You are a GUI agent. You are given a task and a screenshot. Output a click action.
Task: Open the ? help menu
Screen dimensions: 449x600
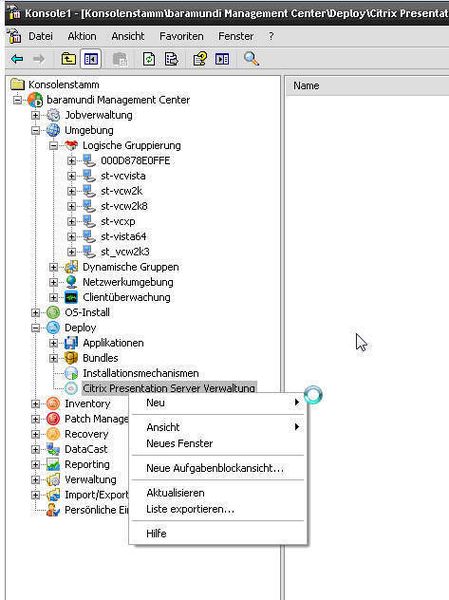(271, 36)
